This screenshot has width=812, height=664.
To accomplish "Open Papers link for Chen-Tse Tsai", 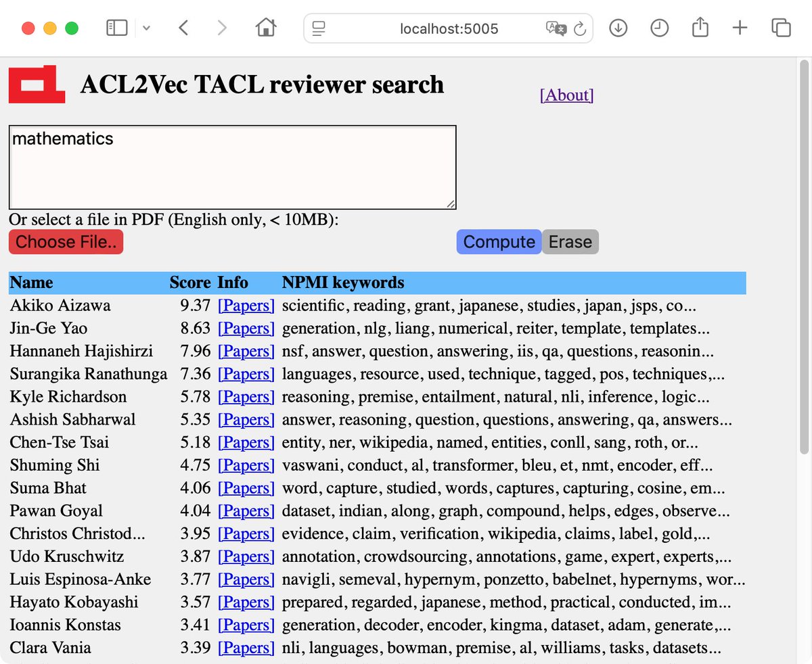I will click(246, 443).
